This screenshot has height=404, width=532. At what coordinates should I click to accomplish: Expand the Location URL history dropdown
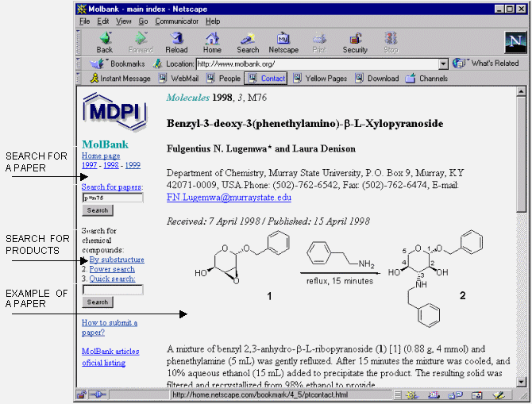click(443, 63)
